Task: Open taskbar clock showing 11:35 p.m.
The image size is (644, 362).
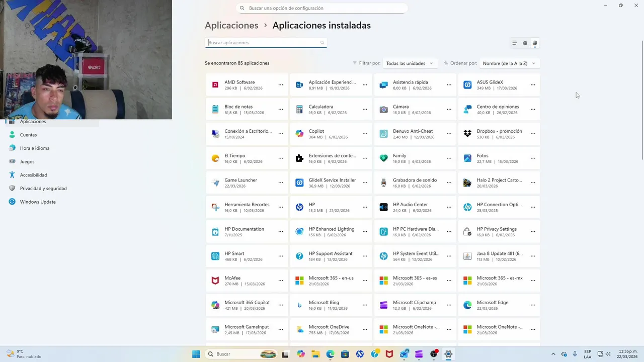Action: coord(628,354)
